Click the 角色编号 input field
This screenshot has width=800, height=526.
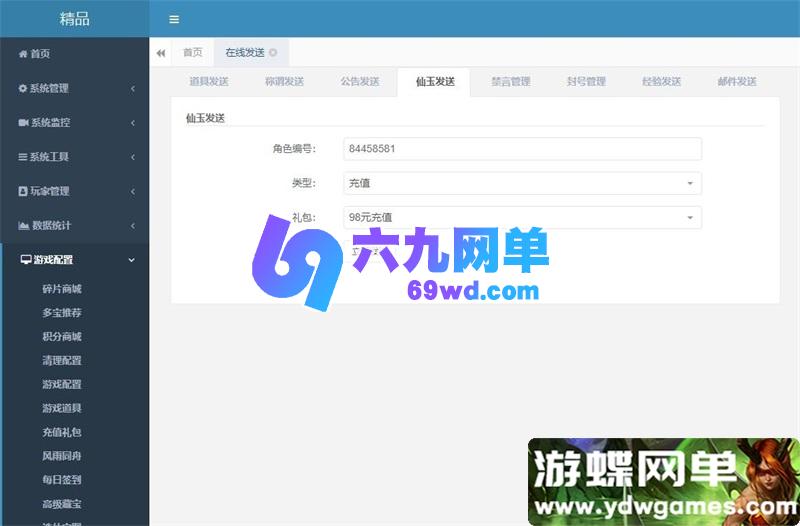pos(522,149)
